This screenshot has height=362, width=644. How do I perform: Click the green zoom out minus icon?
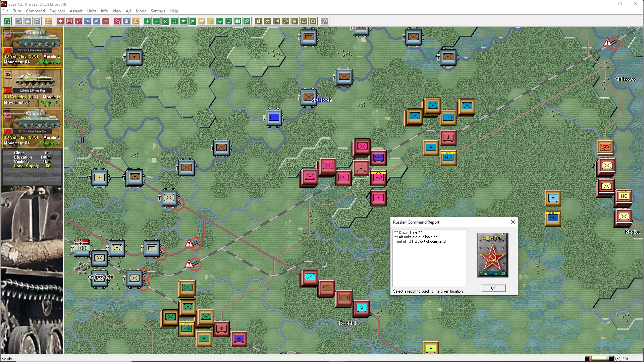coord(156,21)
